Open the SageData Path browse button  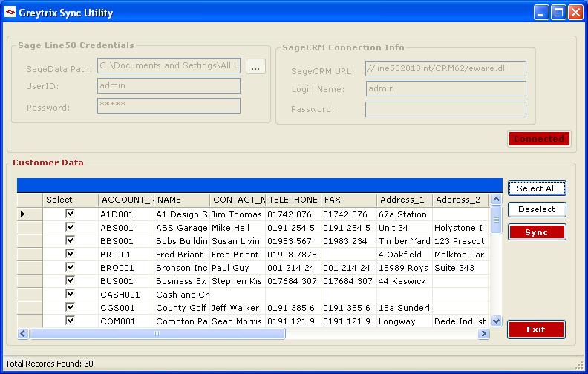click(x=255, y=67)
